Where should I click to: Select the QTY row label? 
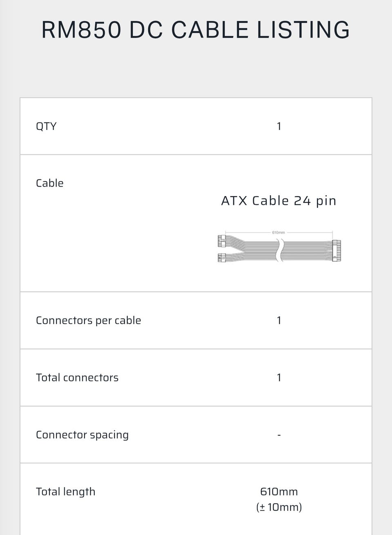pos(46,126)
